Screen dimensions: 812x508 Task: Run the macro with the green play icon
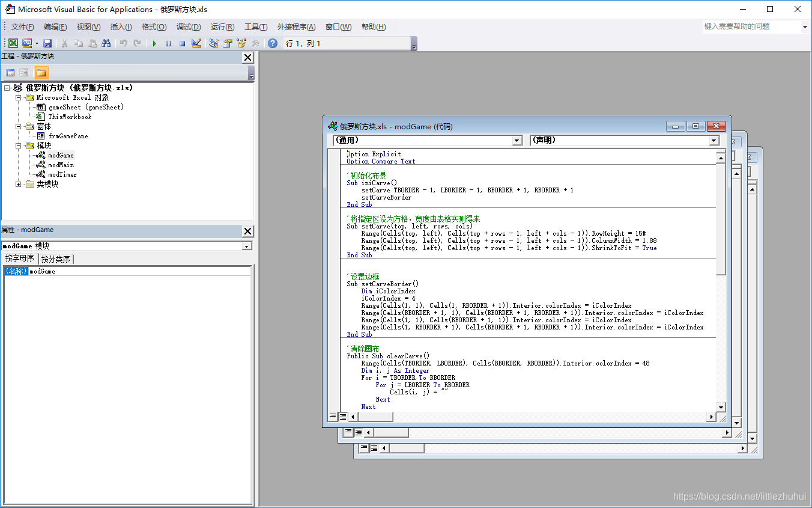154,43
